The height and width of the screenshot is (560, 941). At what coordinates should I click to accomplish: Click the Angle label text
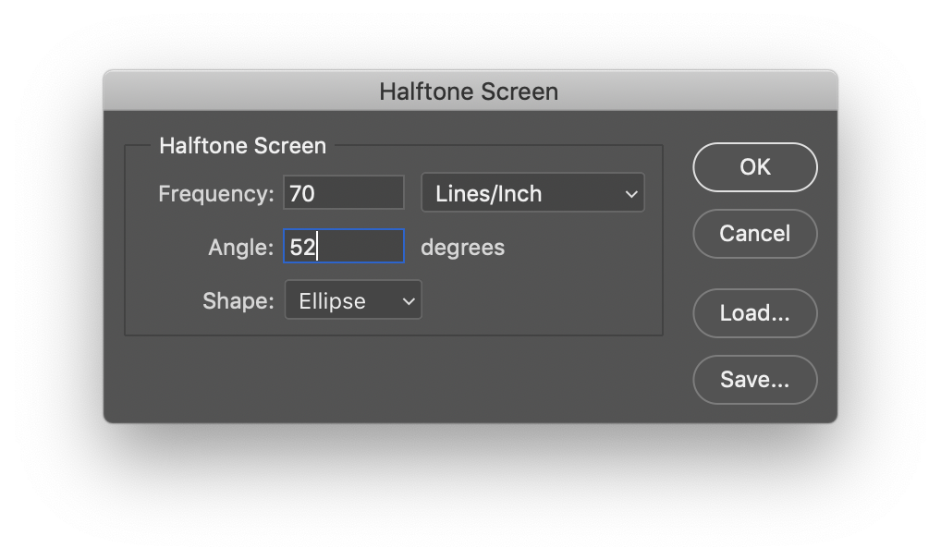point(240,248)
